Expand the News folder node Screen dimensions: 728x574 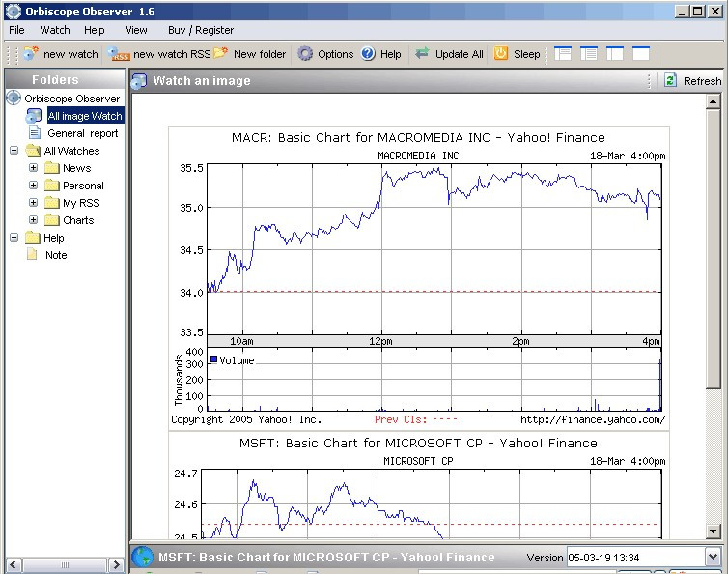click(x=33, y=168)
